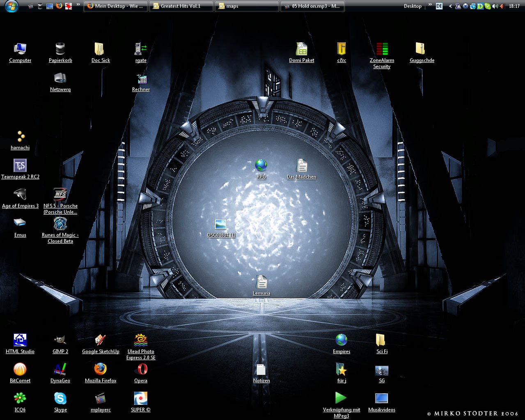525x420 pixels.
Task: Open ZoneAlarm Security shortcut
Action: pos(382,49)
